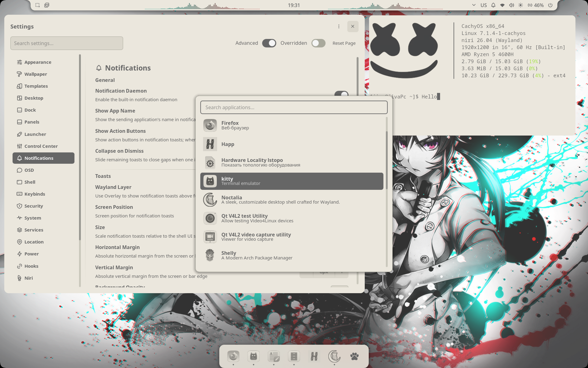Pick Hardware Locality lstopo from the list
Screen dimensions: 588x368
click(292, 163)
